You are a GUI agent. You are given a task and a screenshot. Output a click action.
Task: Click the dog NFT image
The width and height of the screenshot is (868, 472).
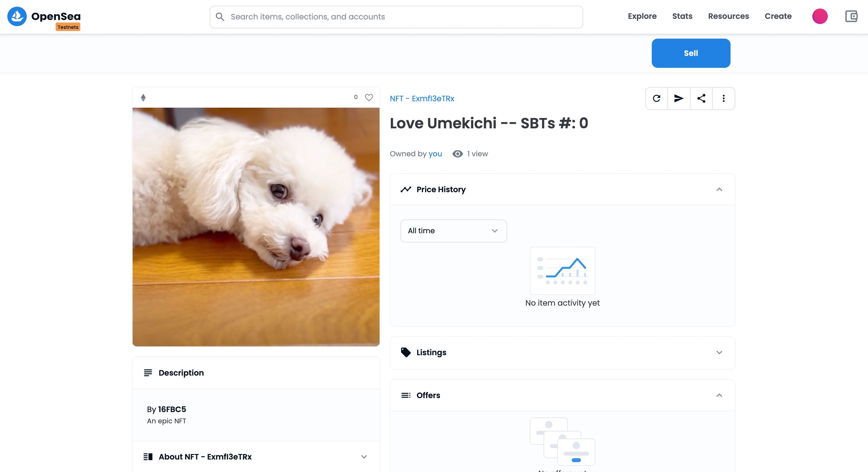click(256, 227)
